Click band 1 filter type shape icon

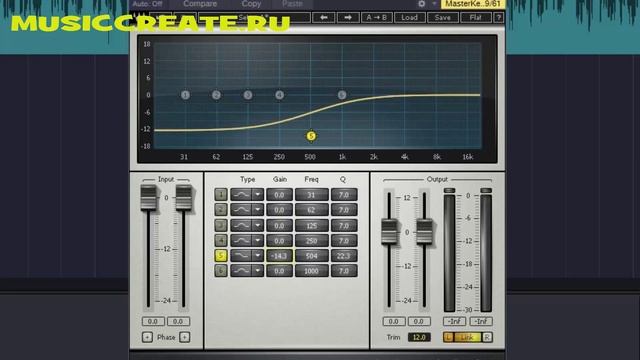241,195
